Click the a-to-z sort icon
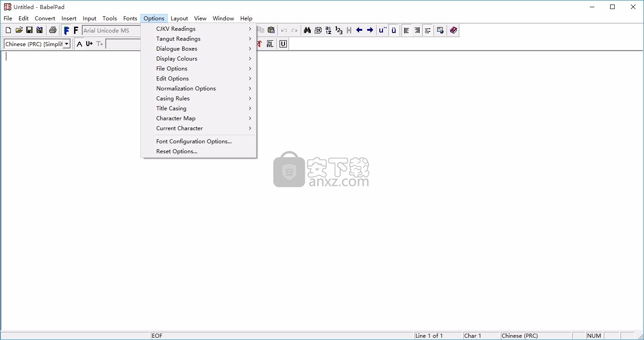The image size is (644, 340). pos(328,30)
